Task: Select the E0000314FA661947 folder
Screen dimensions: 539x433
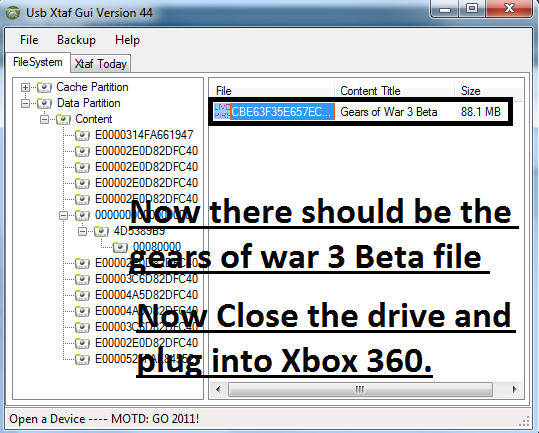Action: 144,135
